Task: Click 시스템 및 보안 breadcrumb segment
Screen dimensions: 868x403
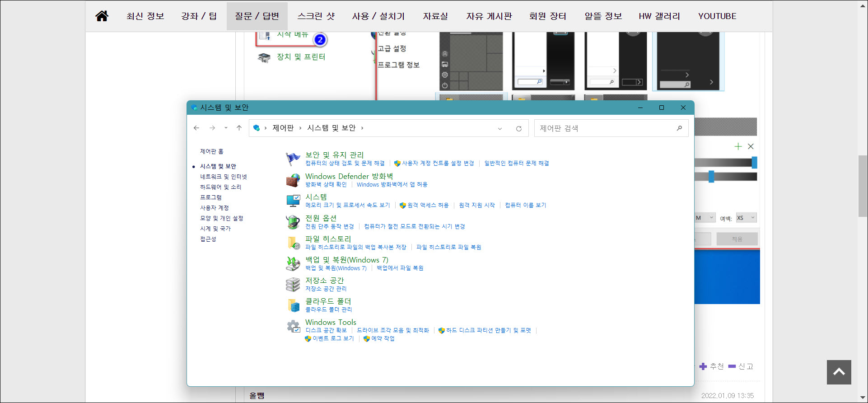Action: [331, 128]
